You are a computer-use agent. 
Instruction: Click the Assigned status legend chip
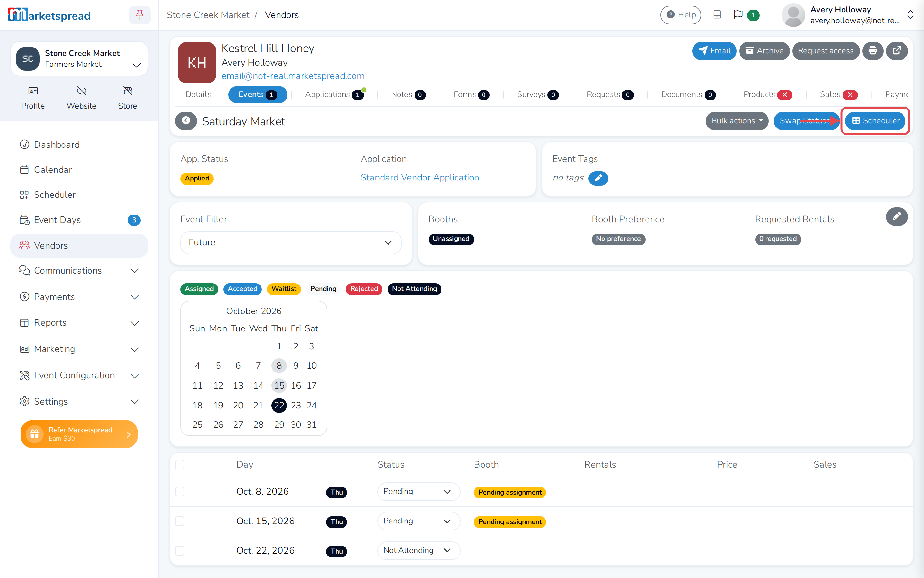199,289
